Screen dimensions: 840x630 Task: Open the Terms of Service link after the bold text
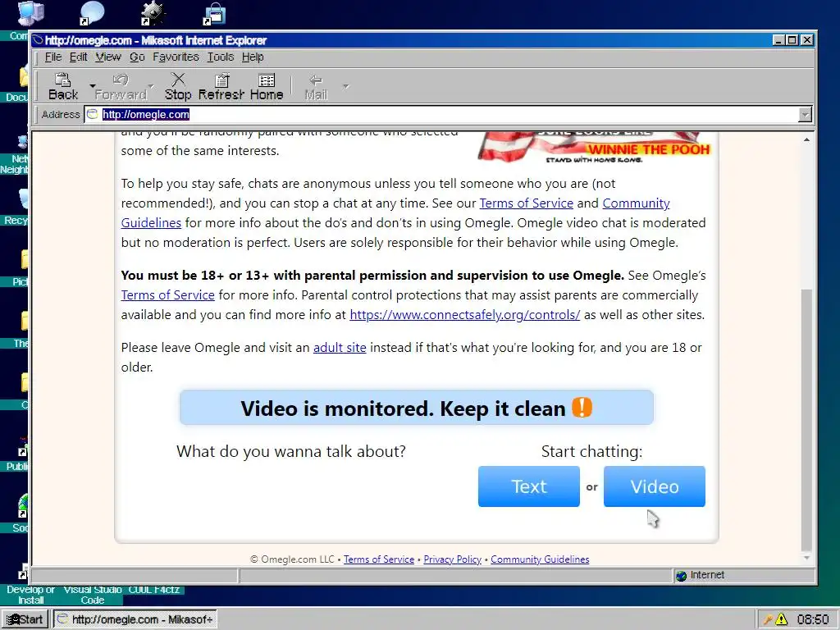click(x=167, y=295)
